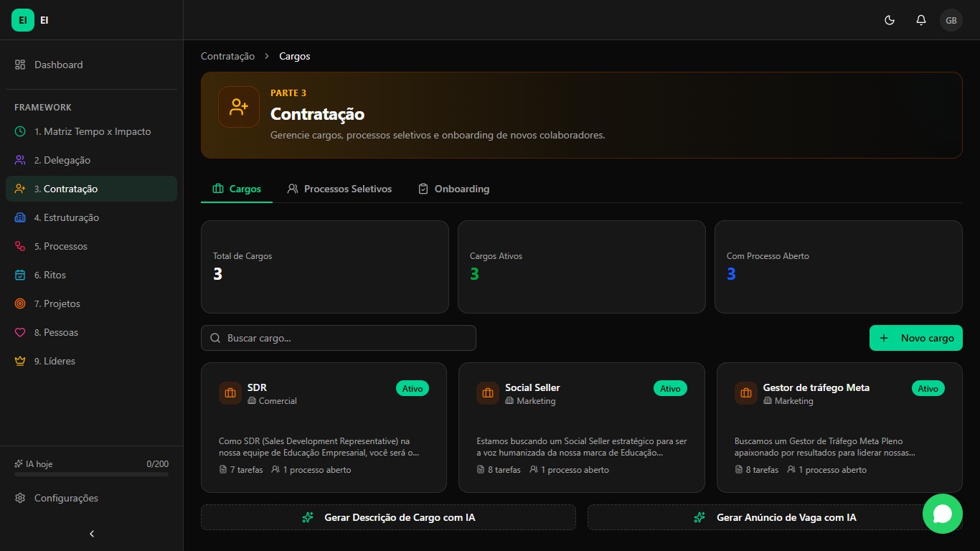Click the briefcase icon on the SDR card
980x551 pixels.
coord(230,393)
